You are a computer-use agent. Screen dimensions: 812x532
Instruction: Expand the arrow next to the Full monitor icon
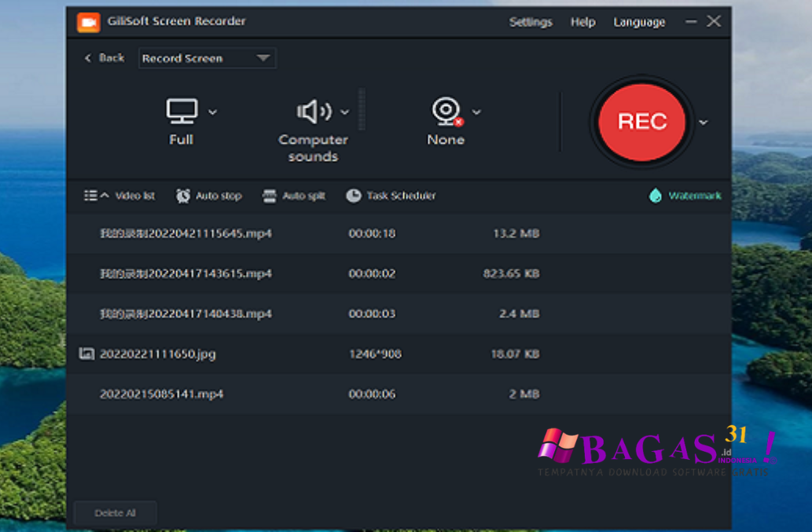tap(213, 112)
